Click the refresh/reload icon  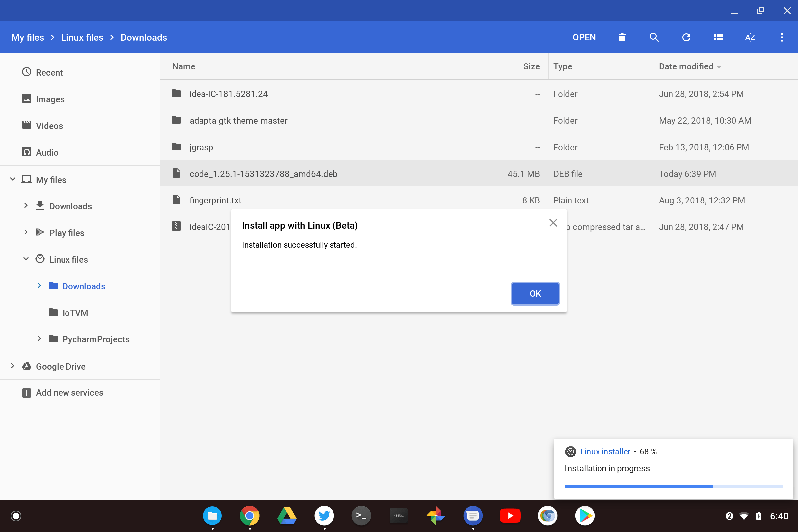pyautogui.click(x=686, y=37)
